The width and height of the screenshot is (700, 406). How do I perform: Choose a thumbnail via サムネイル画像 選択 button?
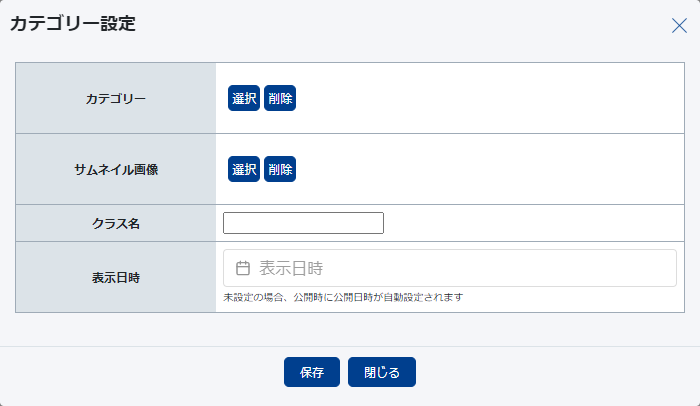coord(244,169)
